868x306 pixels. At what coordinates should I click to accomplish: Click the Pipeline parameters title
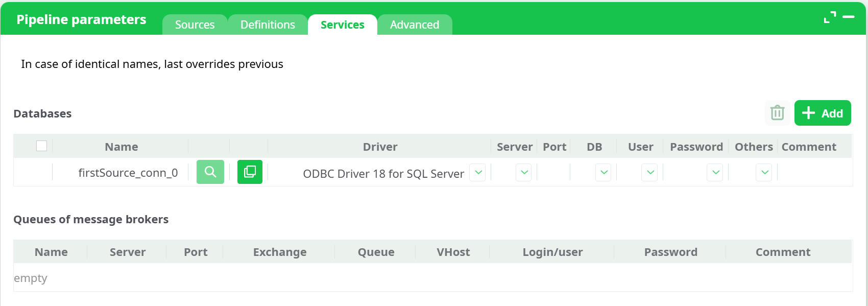[x=81, y=19]
